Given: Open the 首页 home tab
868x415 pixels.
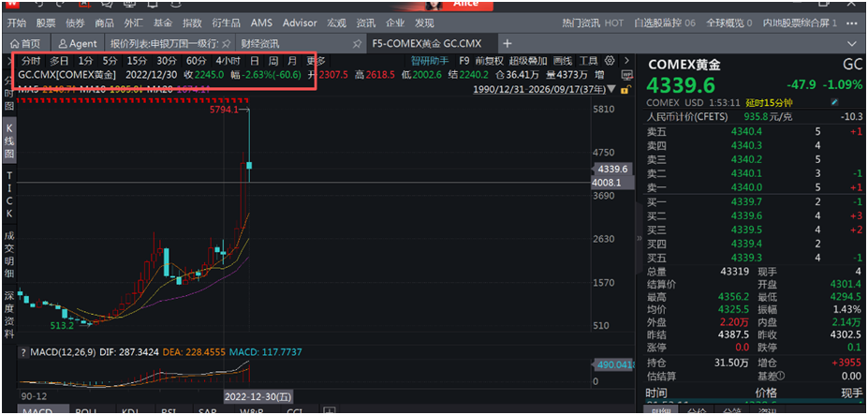Looking at the screenshot, I should point(25,43).
